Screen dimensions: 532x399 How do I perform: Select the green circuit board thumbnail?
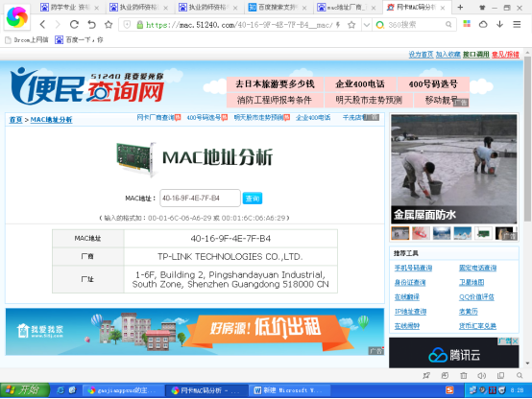pyautogui.click(x=483, y=233)
